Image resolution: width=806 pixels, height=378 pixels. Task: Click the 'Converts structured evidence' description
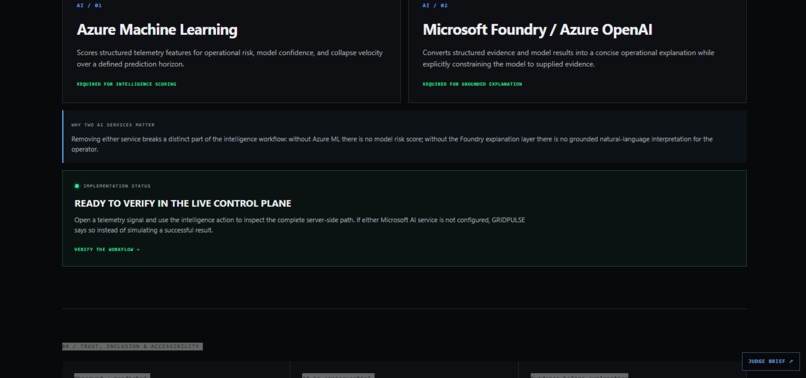569,59
